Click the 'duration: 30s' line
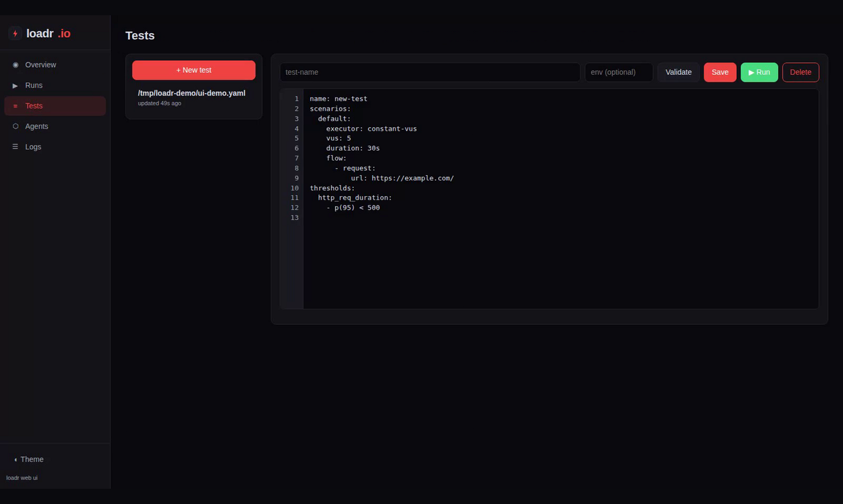This screenshot has width=843, height=504. (353, 149)
